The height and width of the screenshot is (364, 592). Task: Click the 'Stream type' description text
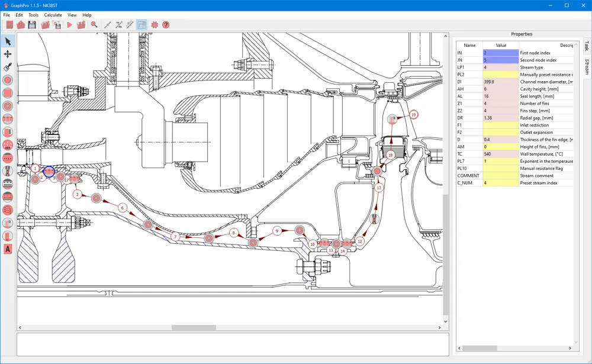coord(531,67)
